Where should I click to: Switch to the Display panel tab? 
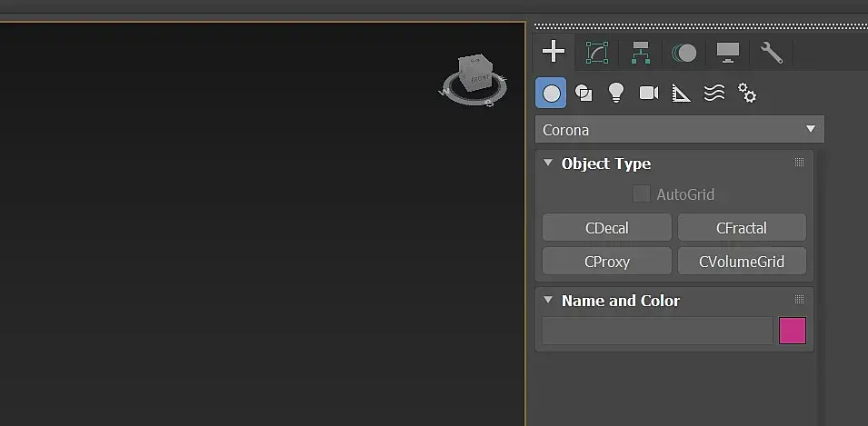click(728, 53)
